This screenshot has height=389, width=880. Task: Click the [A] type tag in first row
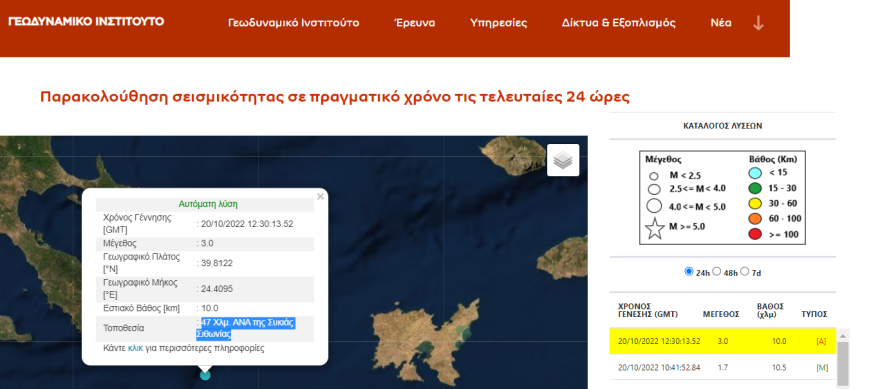click(821, 341)
